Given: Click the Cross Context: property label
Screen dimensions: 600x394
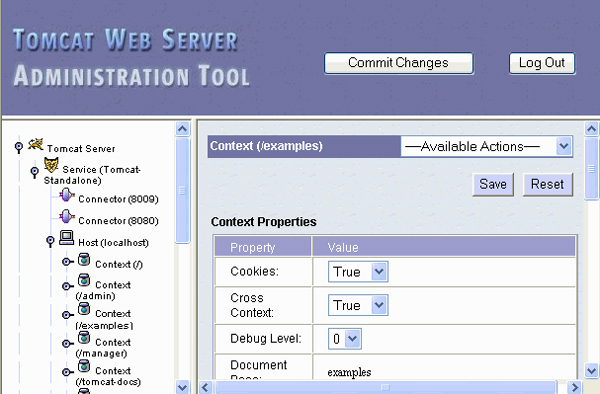Looking at the screenshot, I should [x=252, y=305].
